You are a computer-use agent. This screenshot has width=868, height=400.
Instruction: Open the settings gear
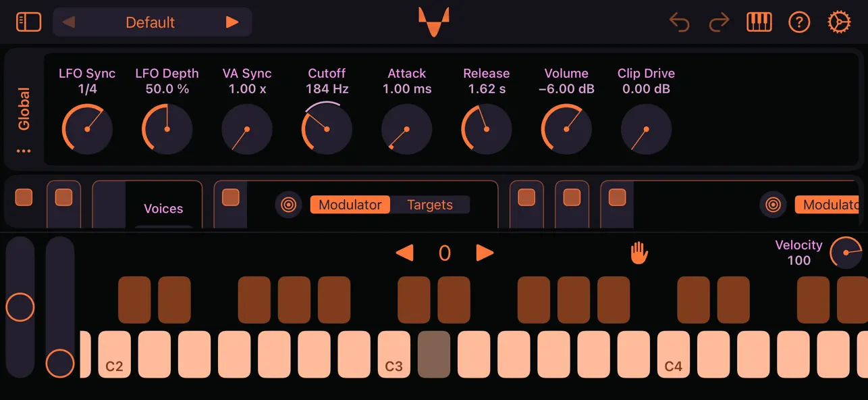pos(838,22)
